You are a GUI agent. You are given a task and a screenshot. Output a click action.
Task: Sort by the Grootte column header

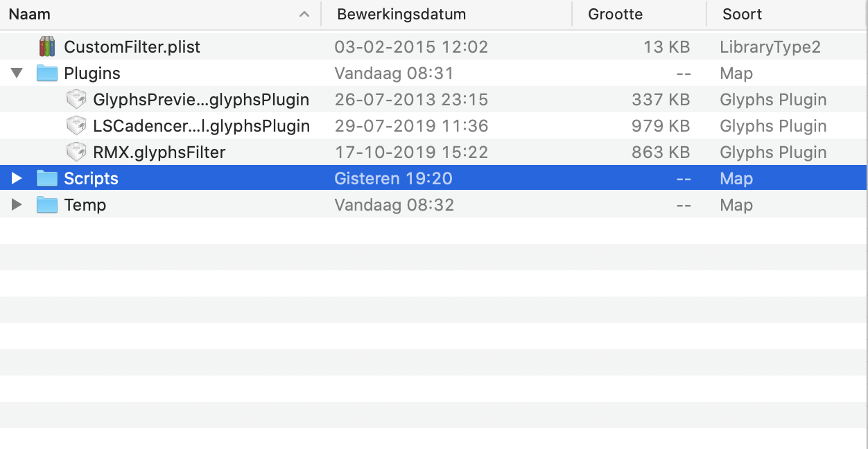(615, 15)
